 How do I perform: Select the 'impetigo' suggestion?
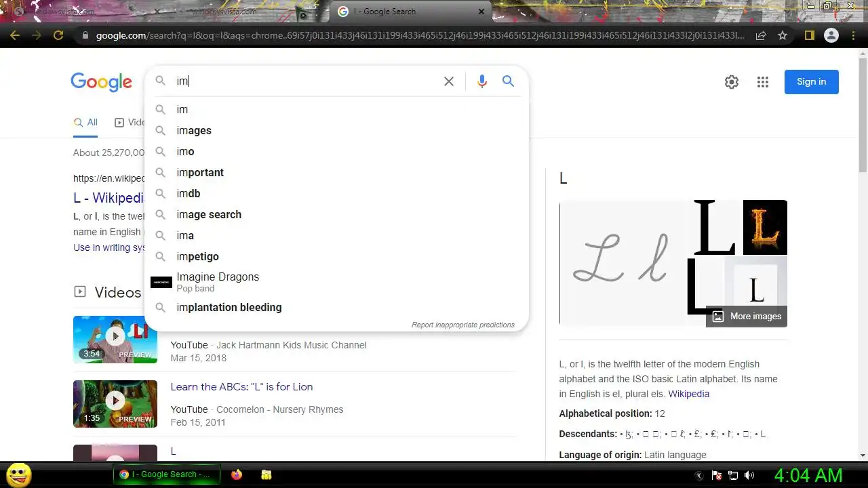pos(336,256)
